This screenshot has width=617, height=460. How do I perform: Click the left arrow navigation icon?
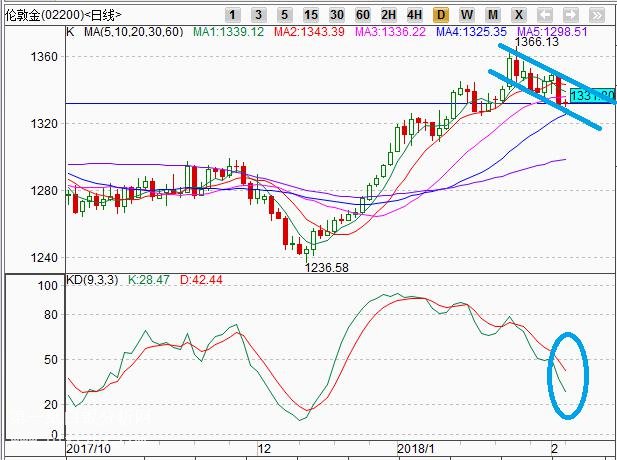(x=545, y=15)
